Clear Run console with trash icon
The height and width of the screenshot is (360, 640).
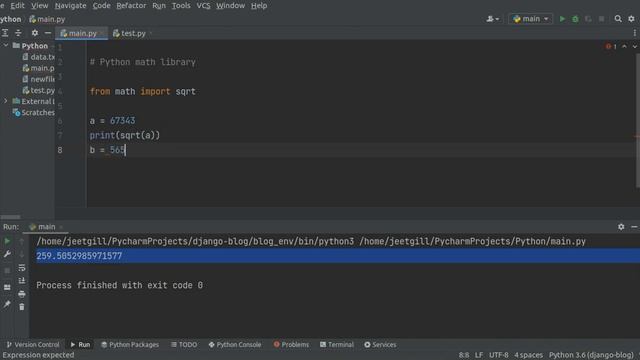[x=22, y=307]
